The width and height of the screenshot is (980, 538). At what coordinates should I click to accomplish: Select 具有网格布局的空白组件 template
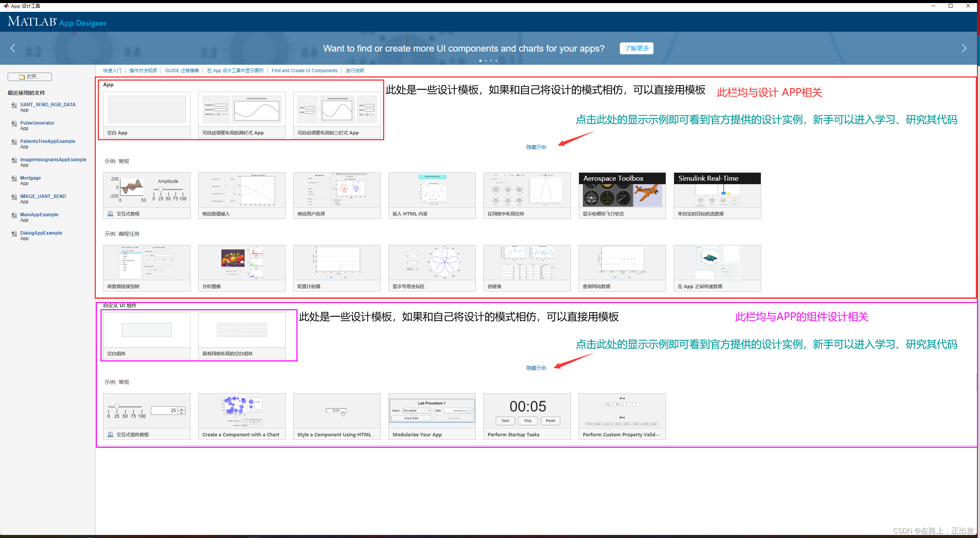[242, 336]
